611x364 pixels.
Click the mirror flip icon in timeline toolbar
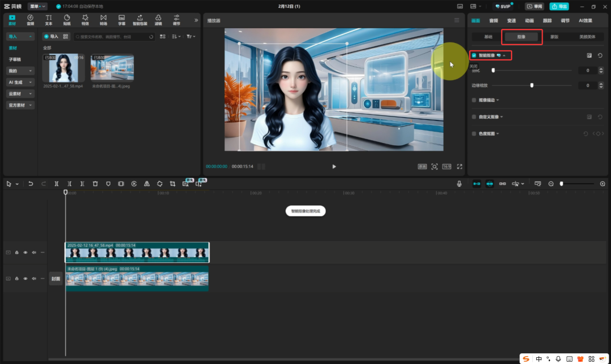(147, 184)
